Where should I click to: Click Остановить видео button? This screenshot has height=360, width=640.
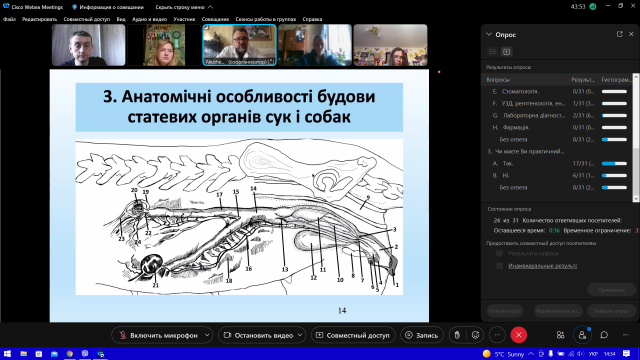pos(258,335)
